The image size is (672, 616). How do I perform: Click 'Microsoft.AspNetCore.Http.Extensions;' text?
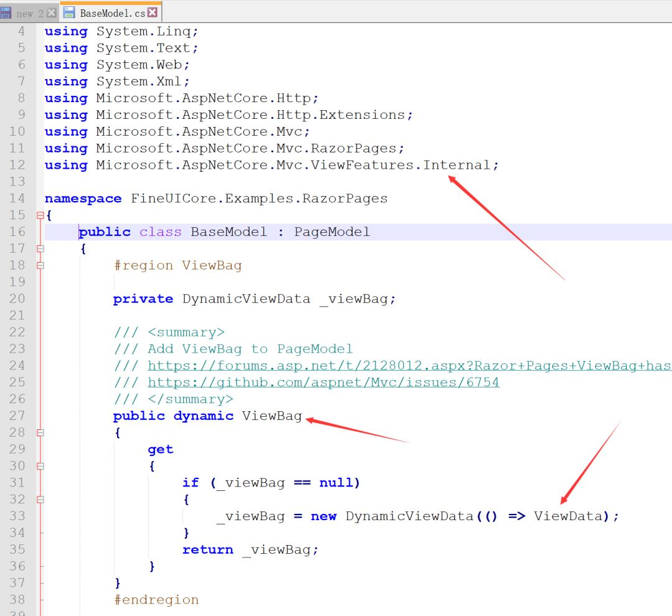tap(254, 115)
